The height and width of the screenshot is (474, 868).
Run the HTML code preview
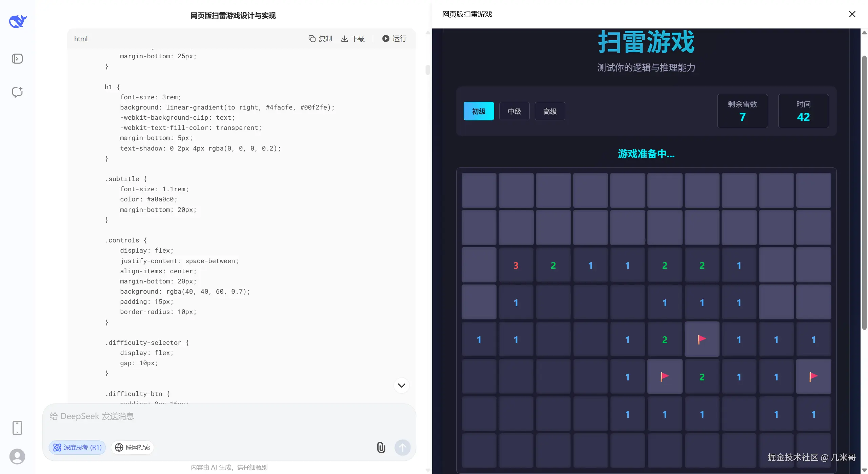[x=394, y=38]
